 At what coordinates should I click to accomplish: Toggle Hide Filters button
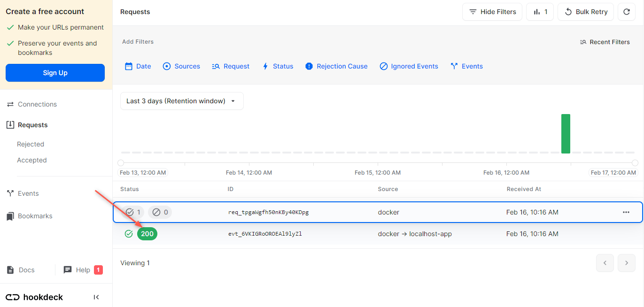coord(492,12)
